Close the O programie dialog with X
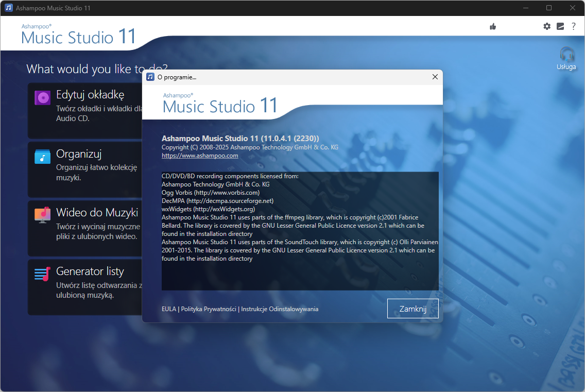This screenshot has height=392, width=585. (435, 77)
